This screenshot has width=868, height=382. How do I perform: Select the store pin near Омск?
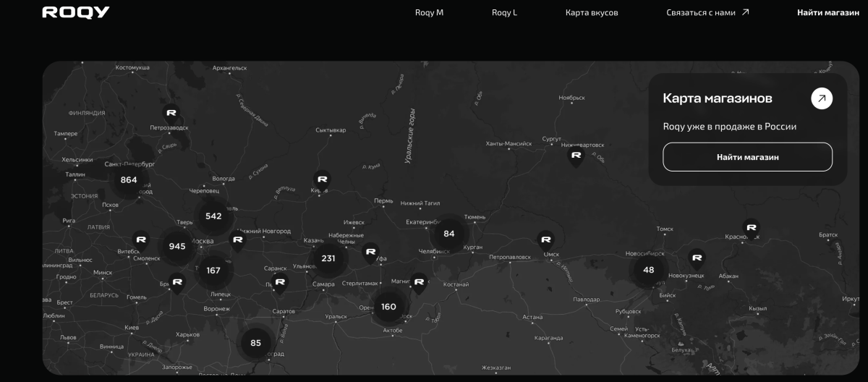545,239
